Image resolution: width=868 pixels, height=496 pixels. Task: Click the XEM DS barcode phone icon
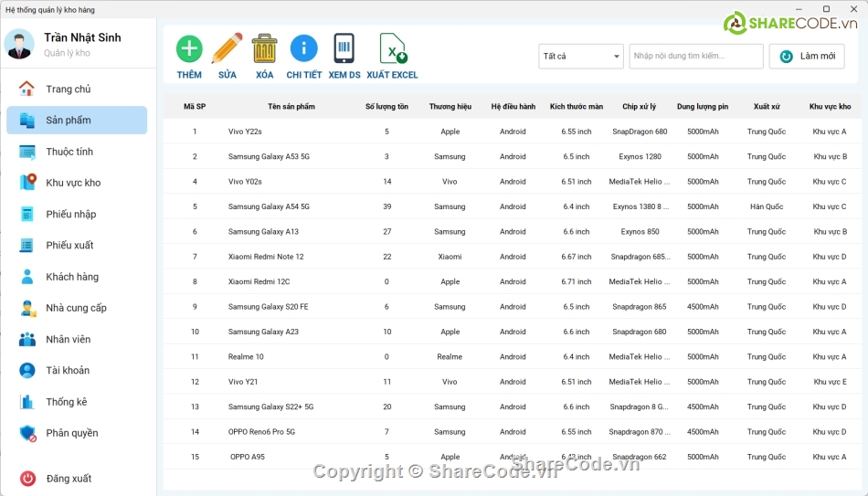point(344,48)
